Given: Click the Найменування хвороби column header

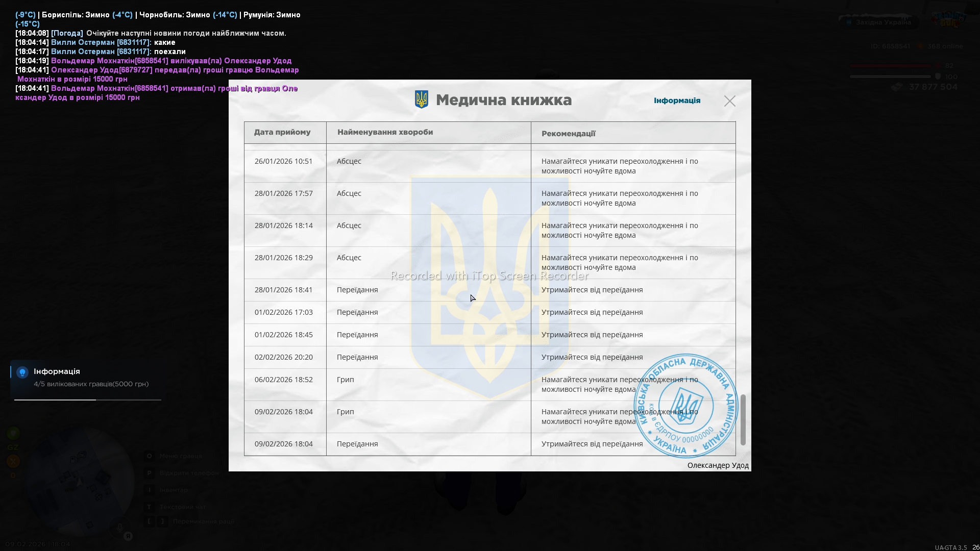Looking at the screenshot, I should pyautogui.click(x=385, y=132).
